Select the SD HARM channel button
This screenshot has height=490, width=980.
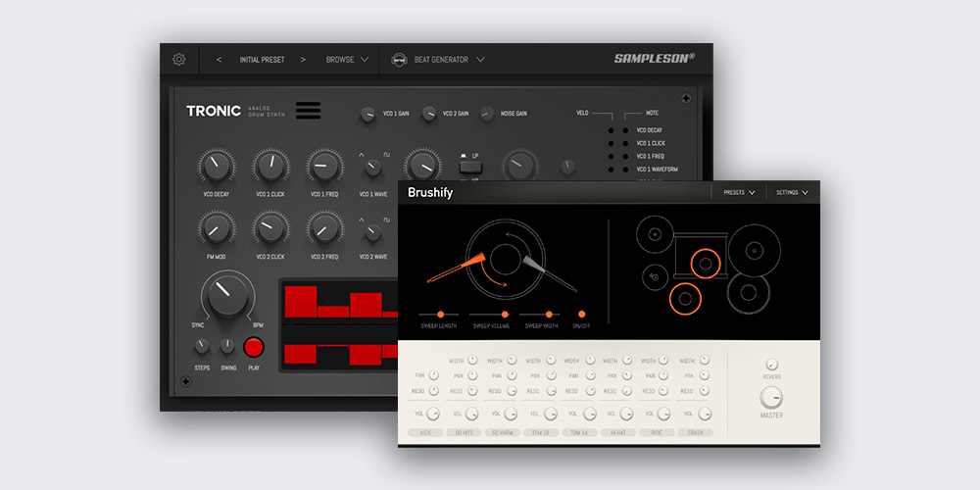pyautogui.click(x=503, y=432)
